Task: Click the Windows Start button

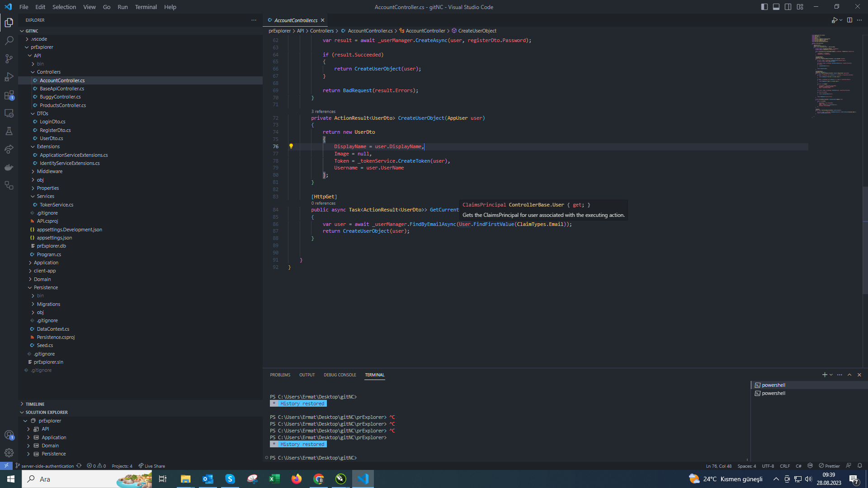Action: (x=11, y=479)
